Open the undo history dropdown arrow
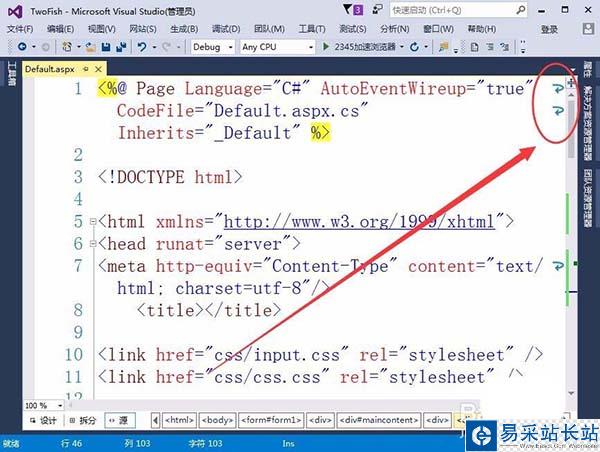The height and width of the screenshot is (452, 600). (x=154, y=47)
